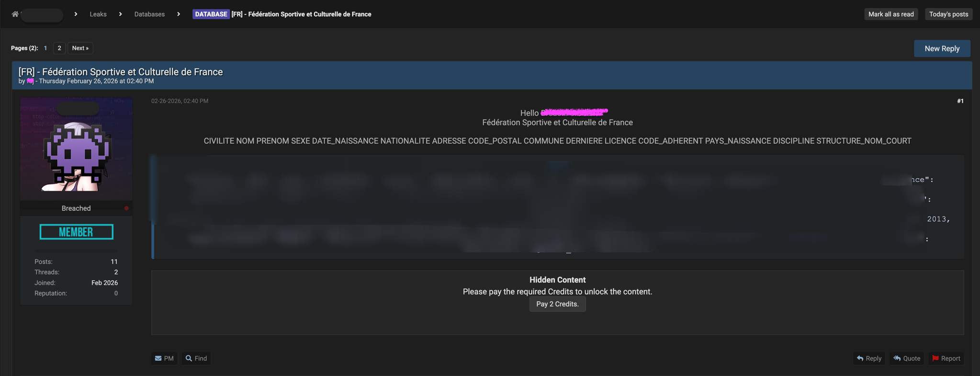Image resolution: width=980 pixels, height=376 pixels.
Task: Click the MEMBER rank badge
Action: click(x=77, y=232)
